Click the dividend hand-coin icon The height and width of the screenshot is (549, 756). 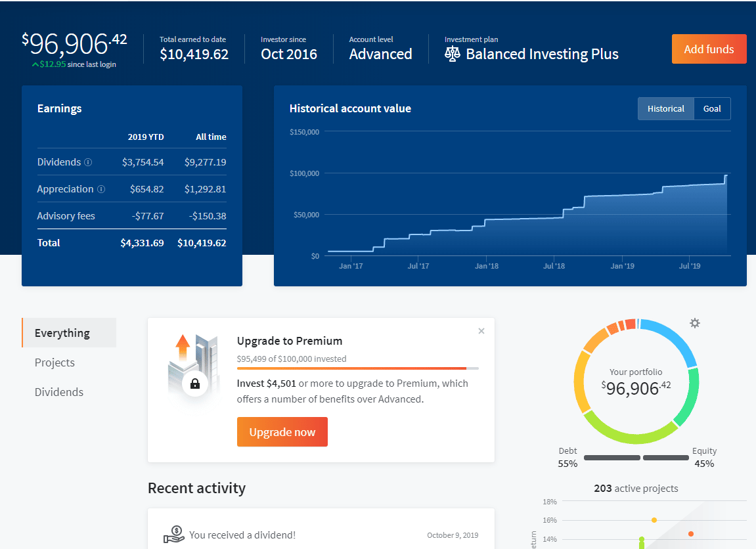pyautogui.click(x=174, y=535)
